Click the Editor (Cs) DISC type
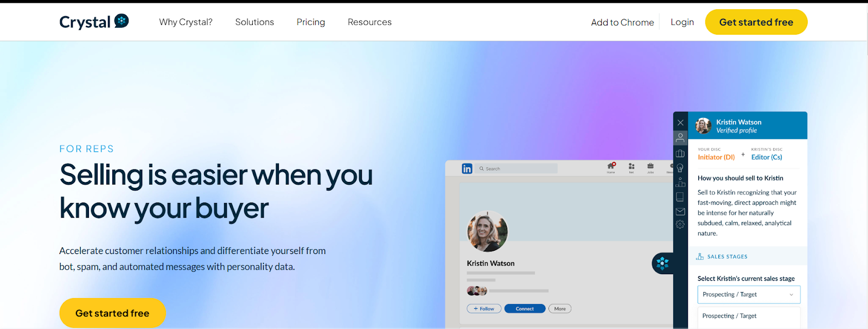Screen dimensions: 868x329 pos(767,157)
